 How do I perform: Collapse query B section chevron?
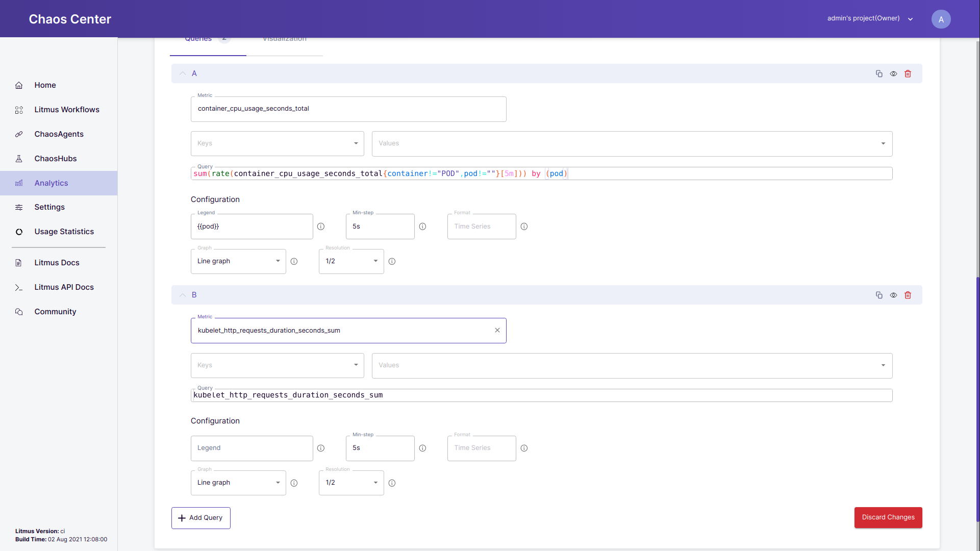click(183, 295)
